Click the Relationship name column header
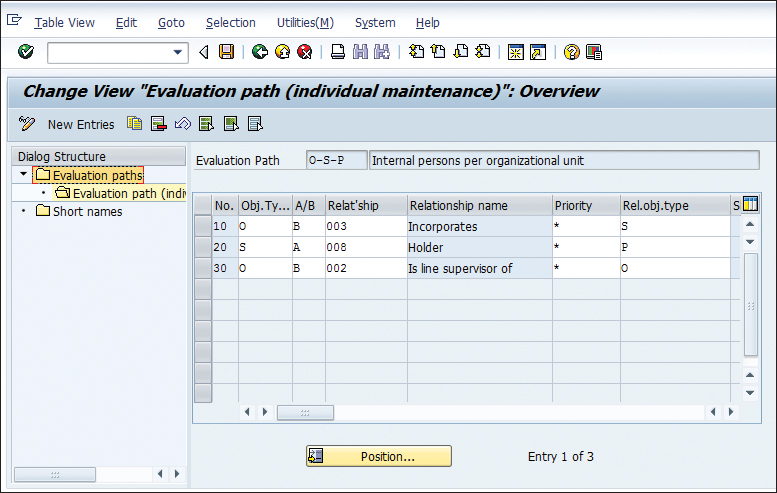The width and height of the screenshot is (777, 493). click(x=480, y=205)
